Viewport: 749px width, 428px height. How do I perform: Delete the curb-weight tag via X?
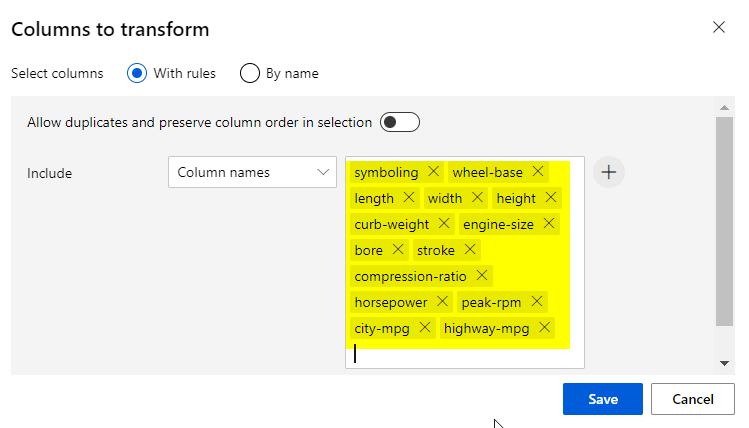[x=444, y=224]
